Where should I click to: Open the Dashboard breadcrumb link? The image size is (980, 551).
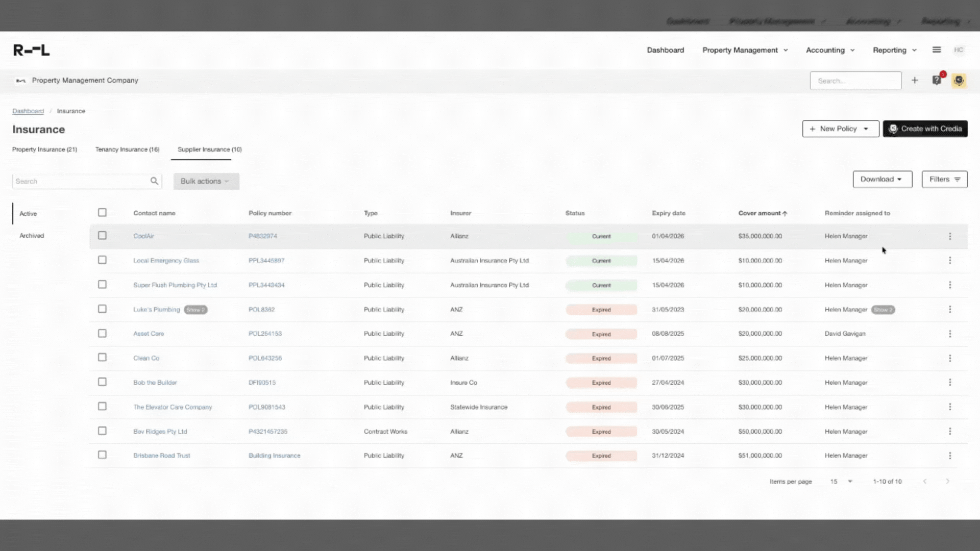[x=28, y=111]
